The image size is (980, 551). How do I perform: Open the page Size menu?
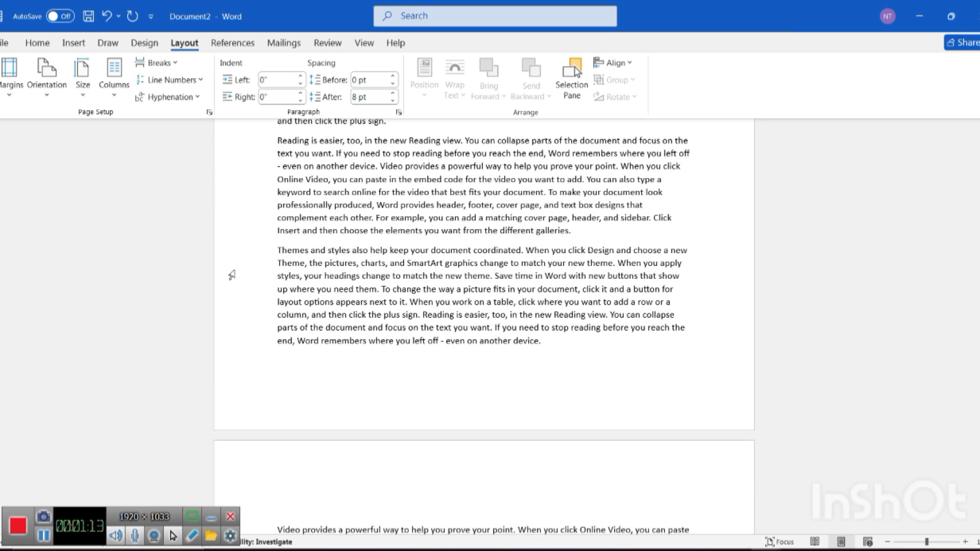click(83, 78)
